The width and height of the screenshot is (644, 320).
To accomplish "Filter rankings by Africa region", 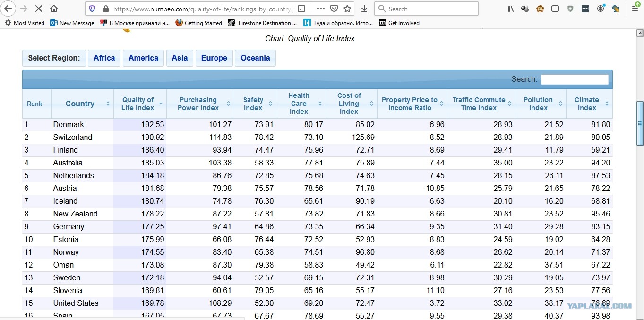I will click(x=104, y=58).
